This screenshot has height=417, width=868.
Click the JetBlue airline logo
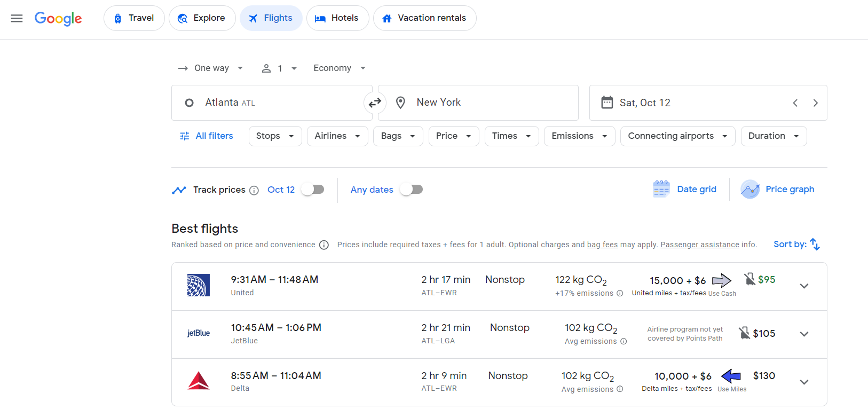click(199, 333)
